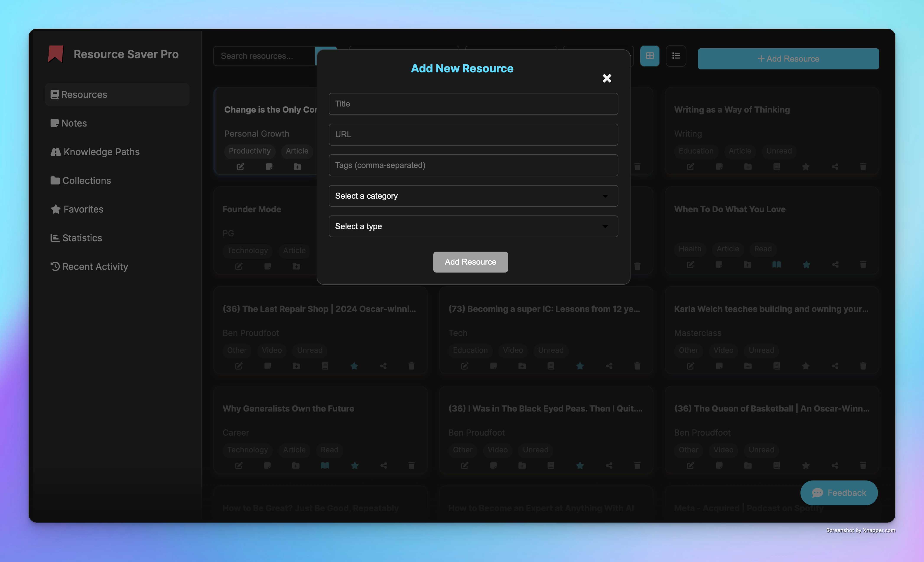
Task: Edit the When To Do What You Love card
Action: 690,265
